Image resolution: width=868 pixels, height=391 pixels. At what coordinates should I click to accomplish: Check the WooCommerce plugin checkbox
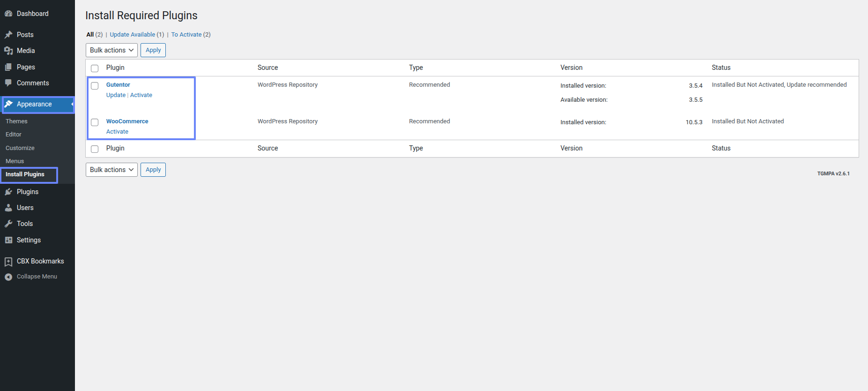pyautogui.click(x=95, y=122)
